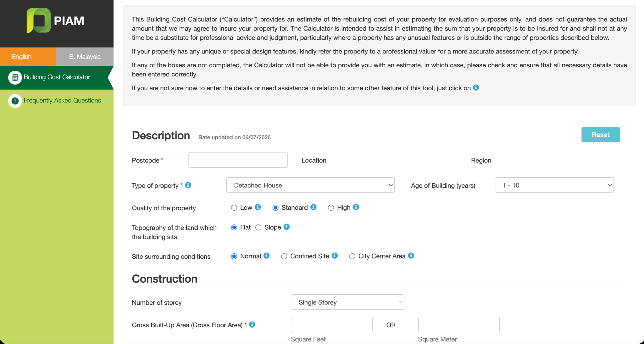
Task: Expand the Age of Building dropdown
Action: click(x=554, y=185)
